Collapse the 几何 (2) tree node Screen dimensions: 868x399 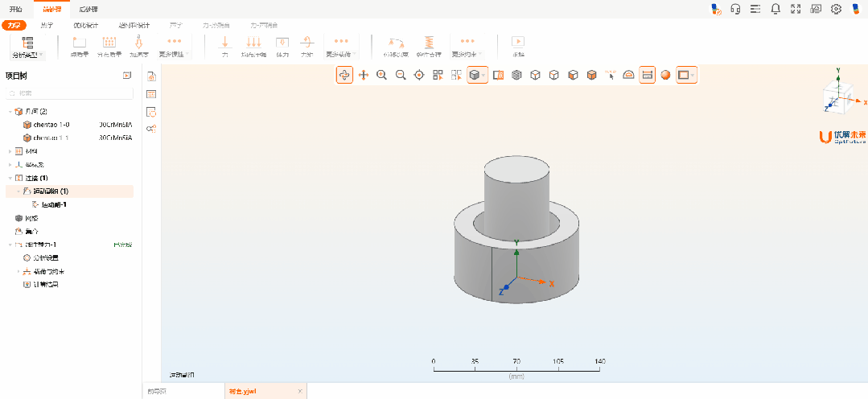pos(10,111)
